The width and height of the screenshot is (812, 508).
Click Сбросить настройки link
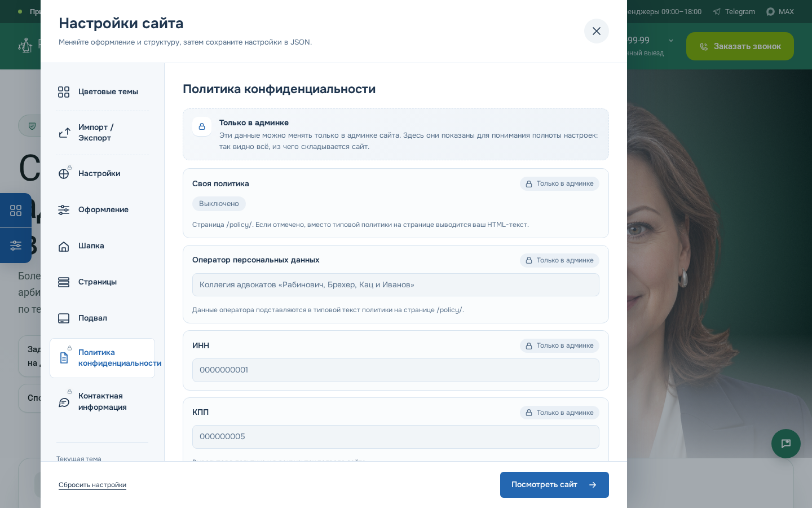tap(92, 485)
